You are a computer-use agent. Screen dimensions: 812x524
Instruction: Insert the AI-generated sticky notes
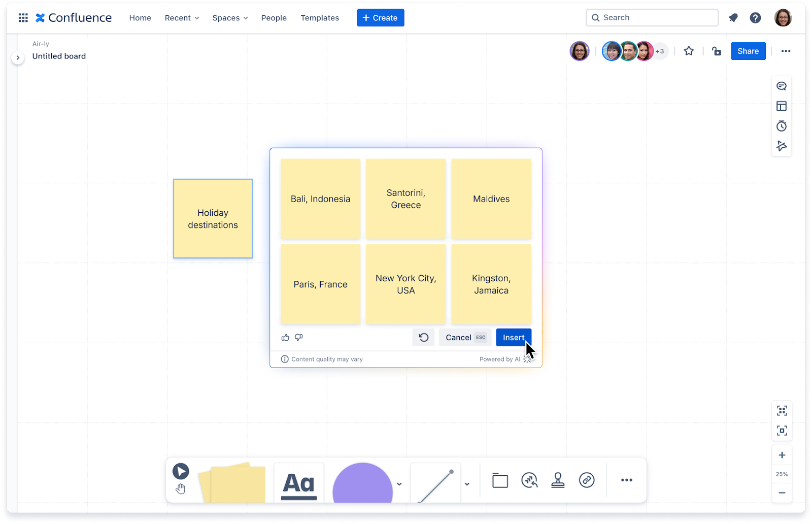514,337
